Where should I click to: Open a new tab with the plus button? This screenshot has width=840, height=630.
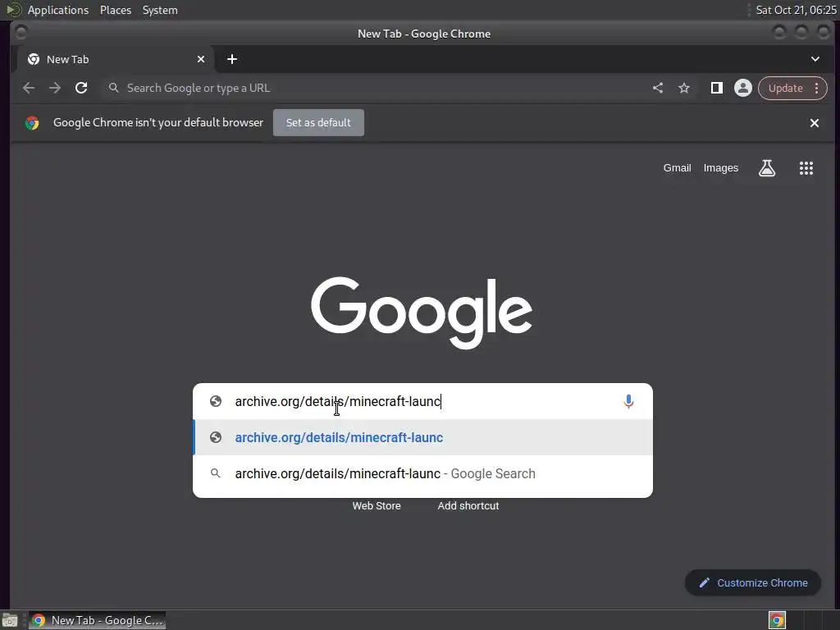click(232, 59)
